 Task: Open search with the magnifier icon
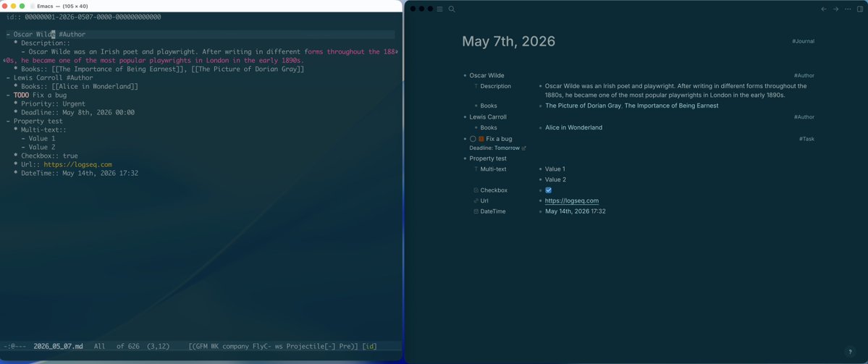click(x=452, y=9)
